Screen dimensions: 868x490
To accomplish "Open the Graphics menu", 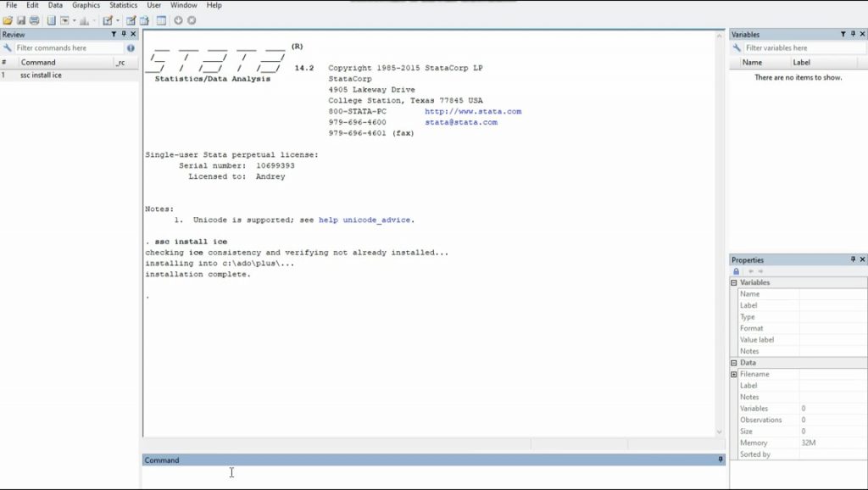I will [86, 5].
